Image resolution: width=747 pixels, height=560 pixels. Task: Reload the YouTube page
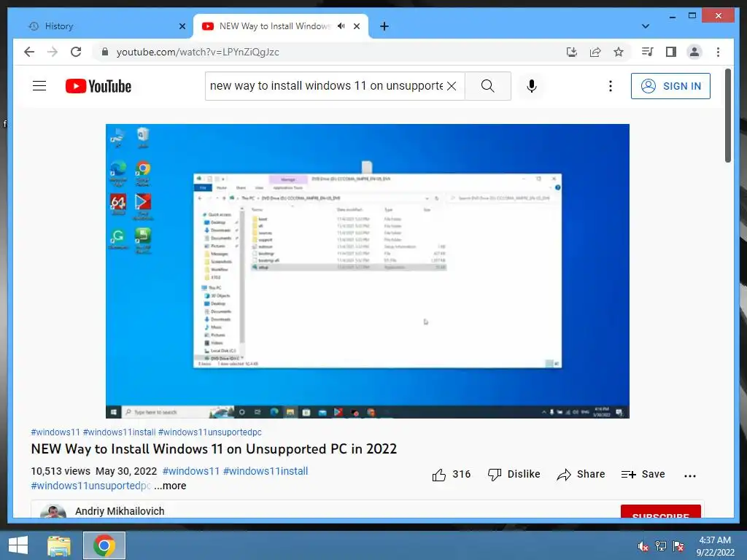point(76,52)
